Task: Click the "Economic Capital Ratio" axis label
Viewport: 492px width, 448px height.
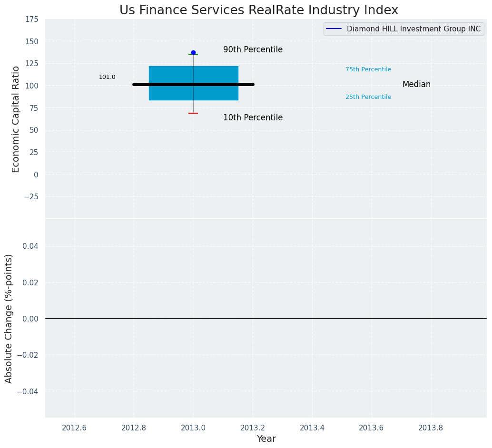Action: coord(16,119)
